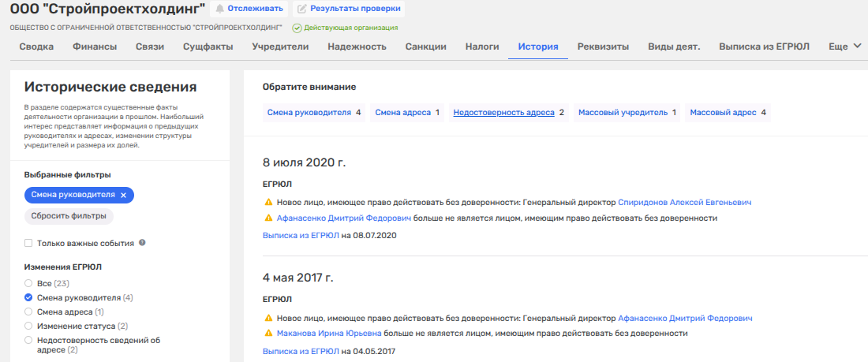Open Афанасенко Дмитрий Федорович link in 2020 entry

click(344, 218)
